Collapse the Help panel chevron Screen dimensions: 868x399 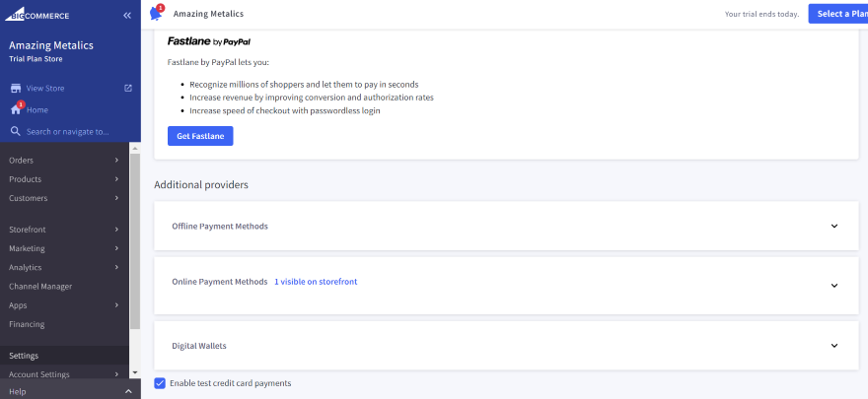pos(128,392)
